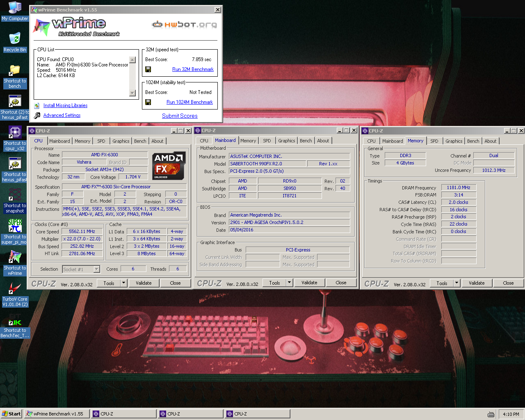Image resolution: width=525 pixels, height=420 pixels.
Task: Click the DRAM Frequency value 1181.0 MHz
Action: click(x=459, y=187)
